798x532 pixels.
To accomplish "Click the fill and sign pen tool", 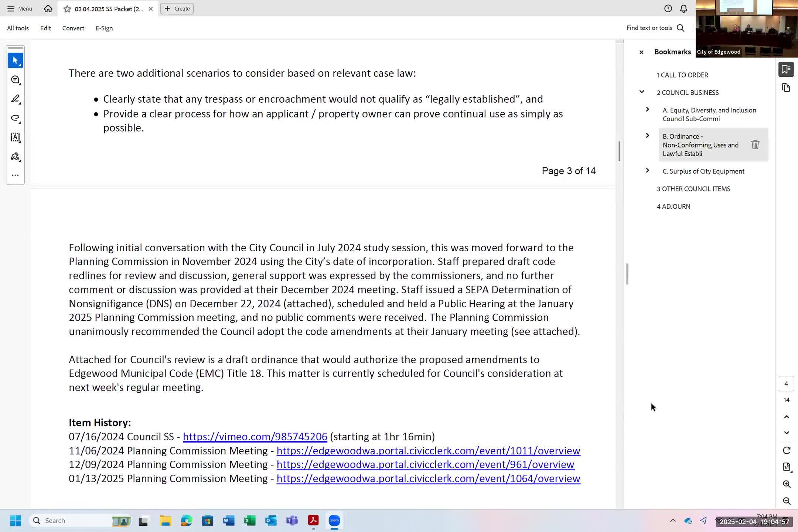I will (15, 156).
